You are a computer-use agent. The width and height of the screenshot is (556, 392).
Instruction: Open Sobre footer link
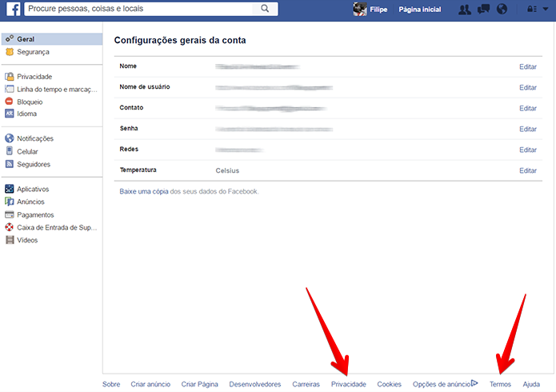pyautogui.click(x=111, y=384)
